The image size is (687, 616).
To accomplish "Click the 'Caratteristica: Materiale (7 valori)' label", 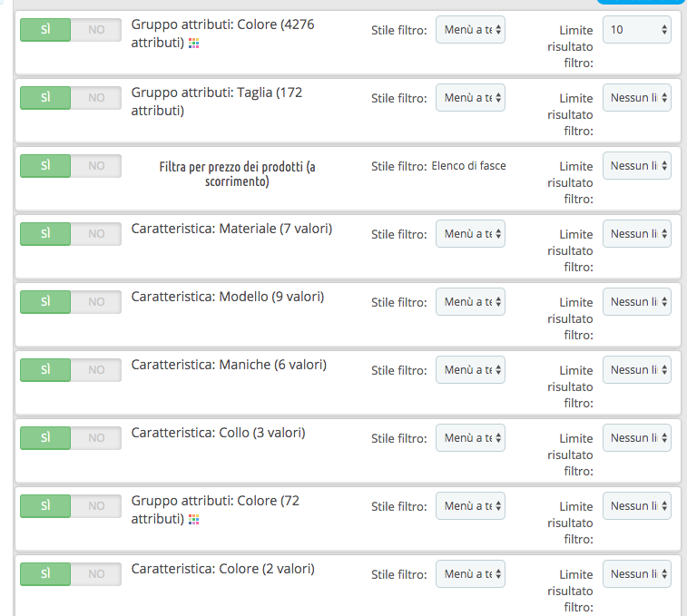I will [x=231, y=229].
